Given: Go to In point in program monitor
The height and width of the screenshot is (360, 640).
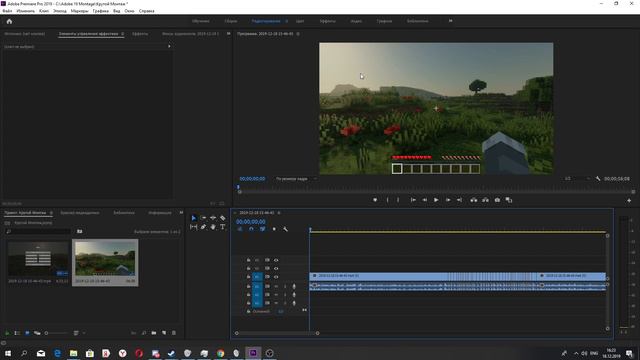Looking at the screenshot, I should pyautogui.click(x=413, y=200).
